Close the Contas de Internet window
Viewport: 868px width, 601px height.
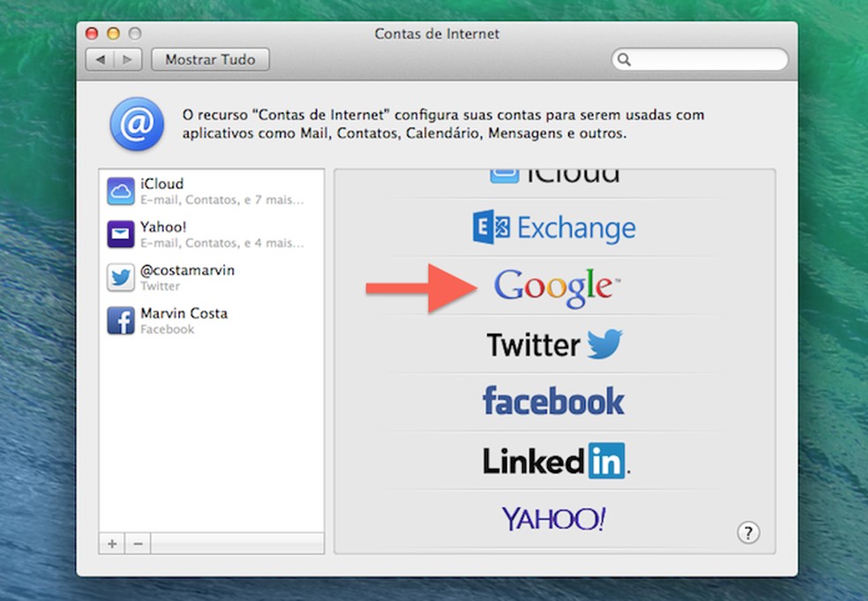pos(92,33)
